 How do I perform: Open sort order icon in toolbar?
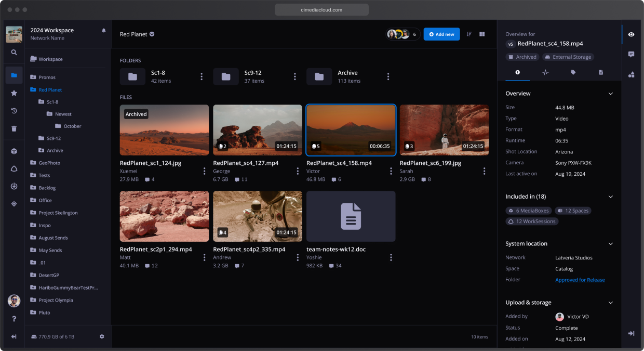tap(469, 34)
